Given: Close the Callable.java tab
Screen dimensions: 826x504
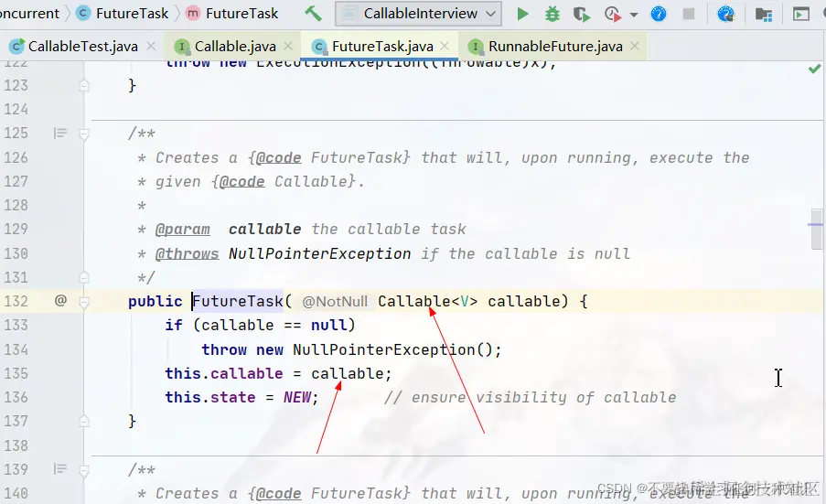Looking at the screenshot, I should [x=288, y=46].
